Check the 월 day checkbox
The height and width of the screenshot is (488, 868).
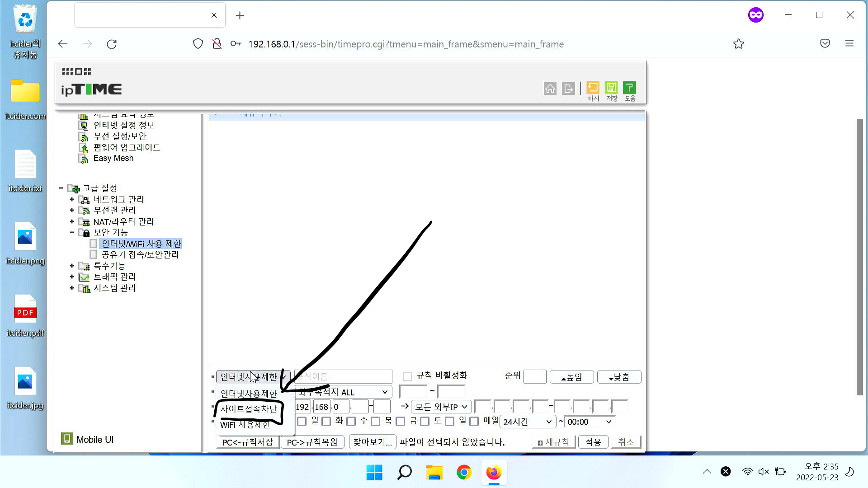pyautogui.click(x=302, y=421)
